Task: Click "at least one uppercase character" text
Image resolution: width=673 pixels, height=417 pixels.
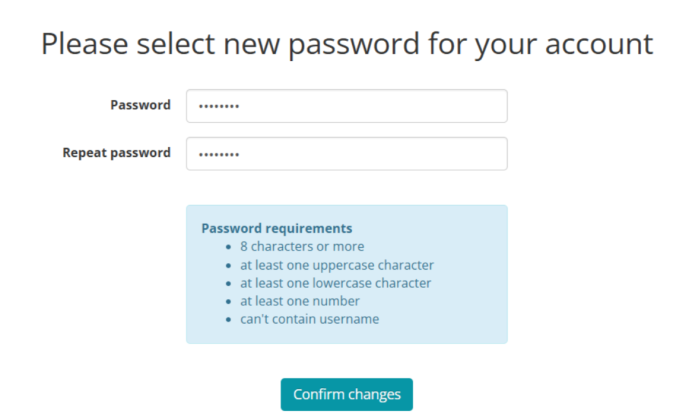Action: (337, 265)
